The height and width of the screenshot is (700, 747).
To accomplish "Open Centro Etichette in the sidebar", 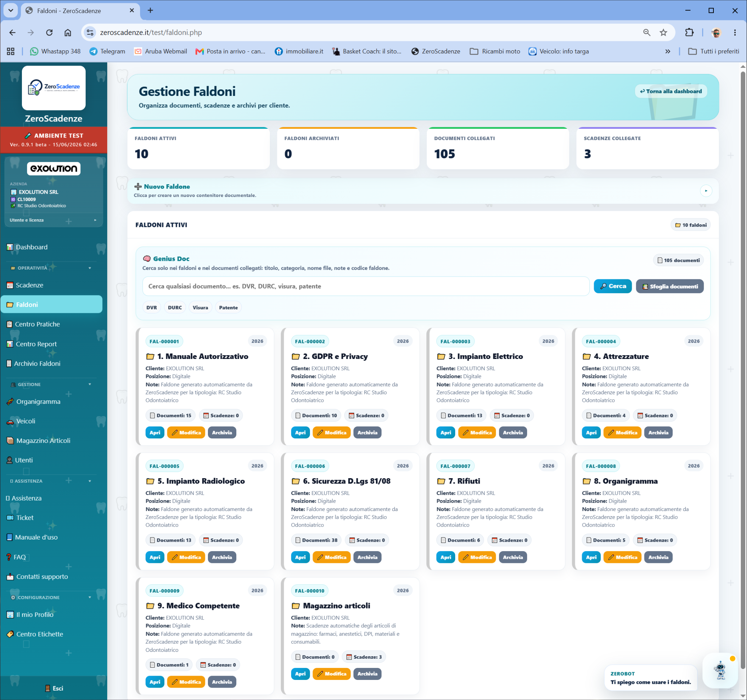I will click(35, 634).
